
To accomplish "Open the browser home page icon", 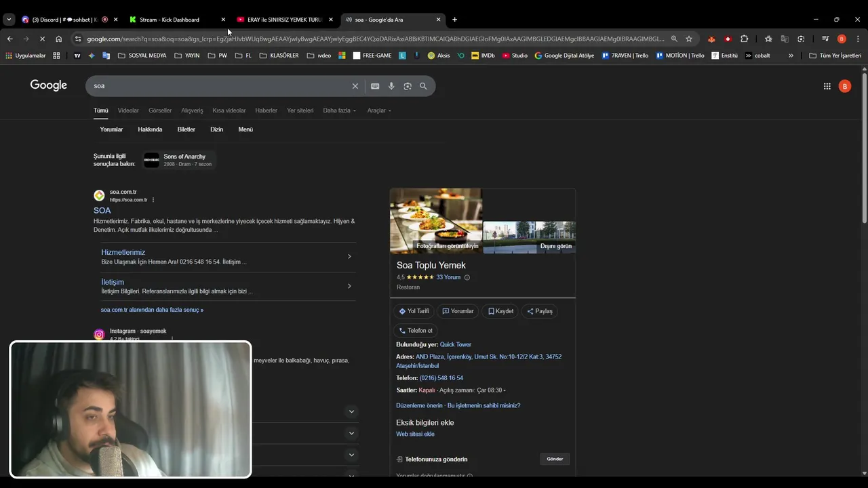I will click(x=58, y=39).
